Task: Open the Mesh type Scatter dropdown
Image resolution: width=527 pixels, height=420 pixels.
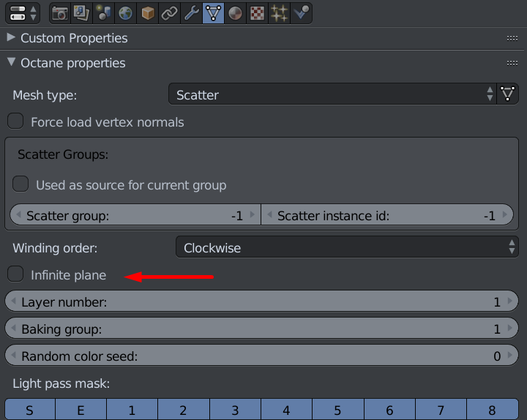Action: pyautogui.click(x=332, y=94)
